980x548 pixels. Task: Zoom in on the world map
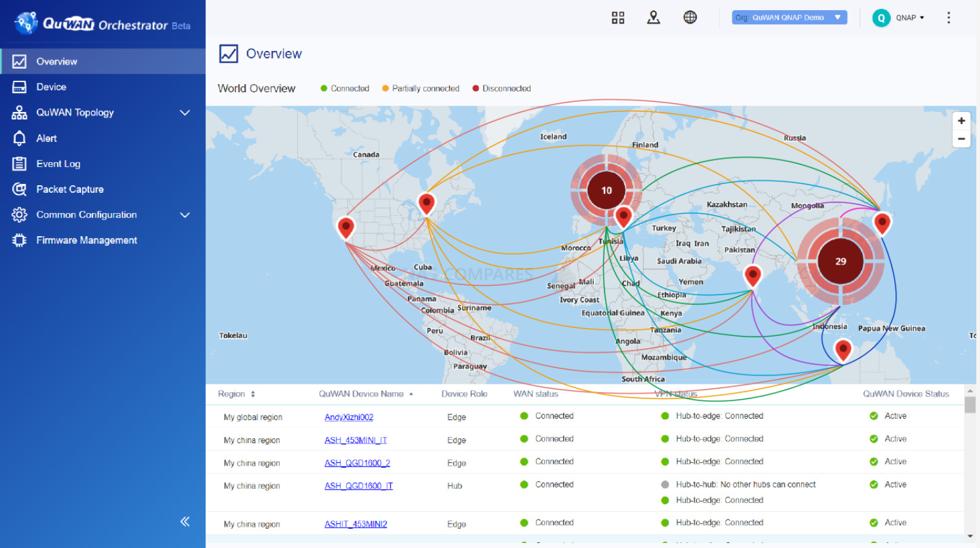[961, 120]
